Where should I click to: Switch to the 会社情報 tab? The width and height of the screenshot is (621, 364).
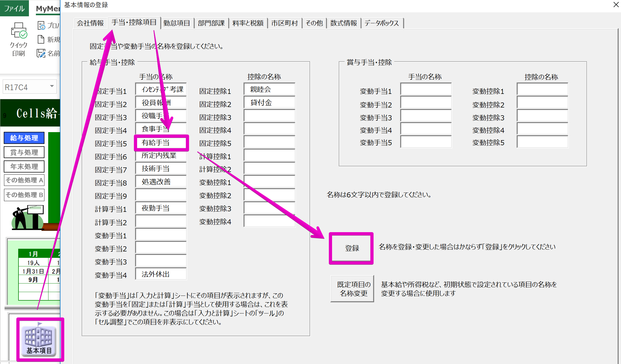click(90, 23)
